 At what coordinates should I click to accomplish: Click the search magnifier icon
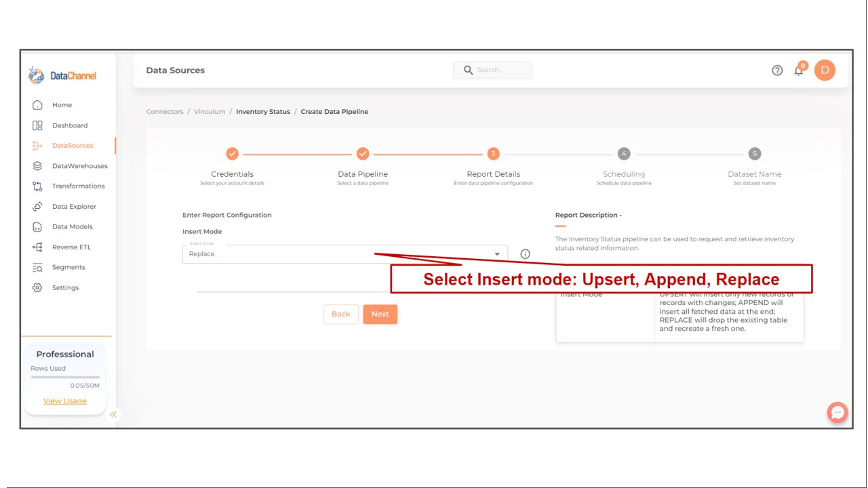tap(468, 70)
